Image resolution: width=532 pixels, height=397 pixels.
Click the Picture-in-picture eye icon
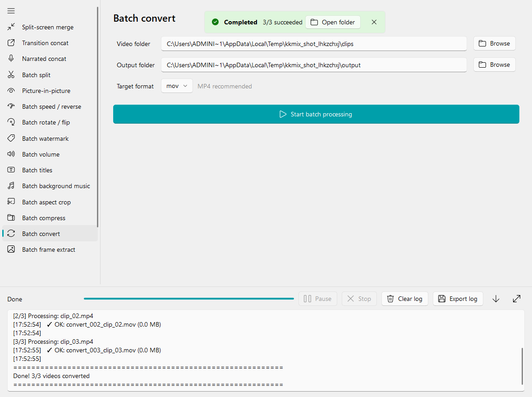pos(11,91)
